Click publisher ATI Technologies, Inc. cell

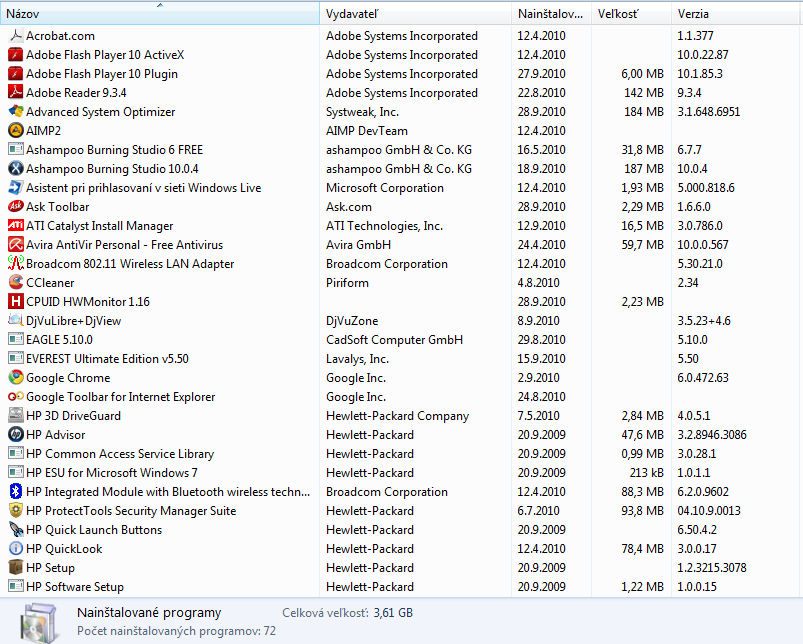(384, 226)
